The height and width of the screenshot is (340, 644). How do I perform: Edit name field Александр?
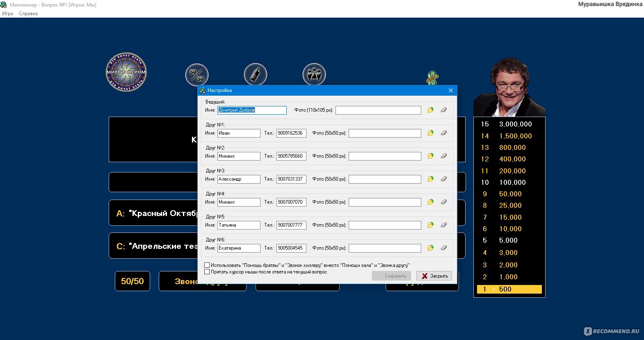coord(239,179)
